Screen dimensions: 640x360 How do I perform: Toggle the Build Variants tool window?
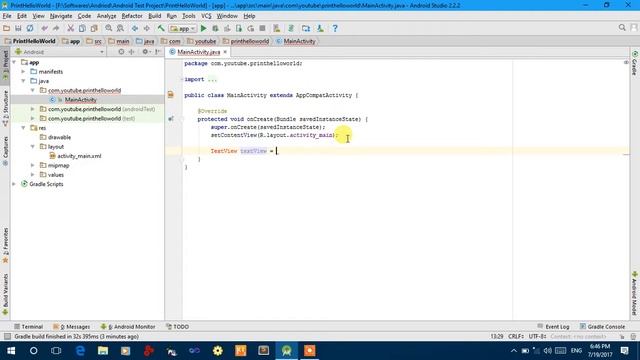(x=5, y=294)
